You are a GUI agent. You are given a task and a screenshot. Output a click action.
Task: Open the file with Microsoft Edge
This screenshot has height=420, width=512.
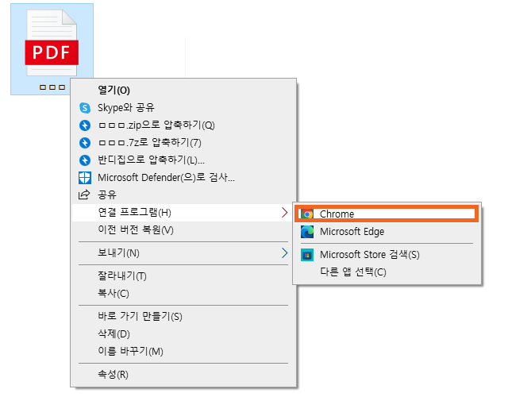[x=387, y=232]
